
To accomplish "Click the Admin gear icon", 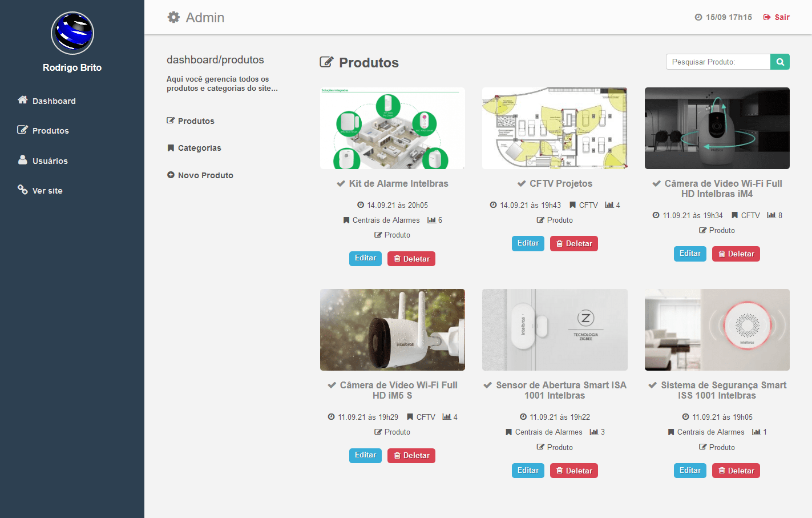I will [x=173, y=17].
